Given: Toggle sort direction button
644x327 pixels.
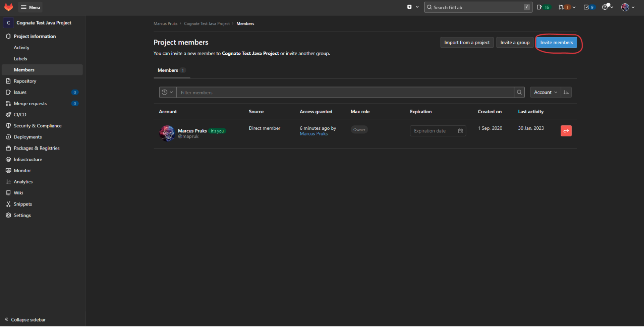Looking at the screenshot, I should pos(566,92).
